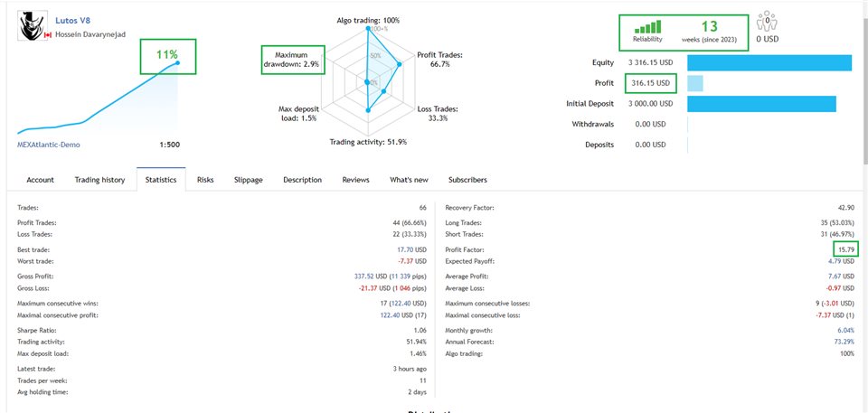Click the Canadian flag icon beside author name
The width and height of the screenshot is (868, 413).
(48, 34)
